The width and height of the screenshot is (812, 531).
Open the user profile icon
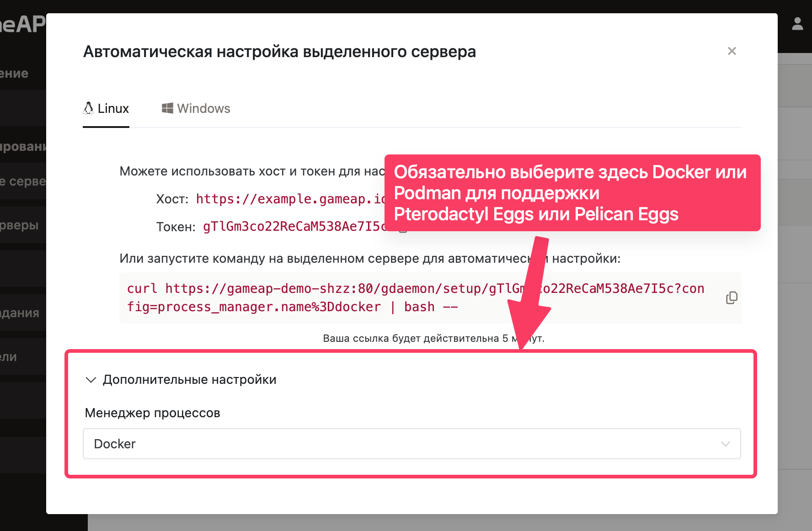(x=797, y=24)
